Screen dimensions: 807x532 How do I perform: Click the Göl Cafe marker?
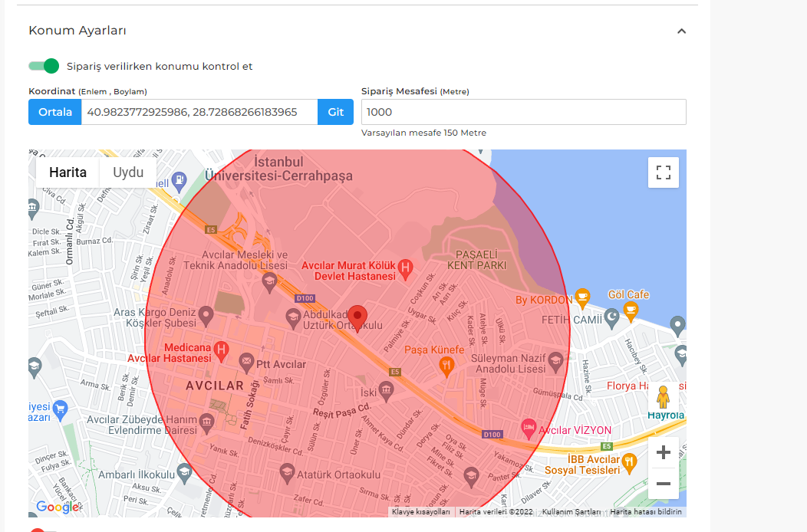point(631,310)
